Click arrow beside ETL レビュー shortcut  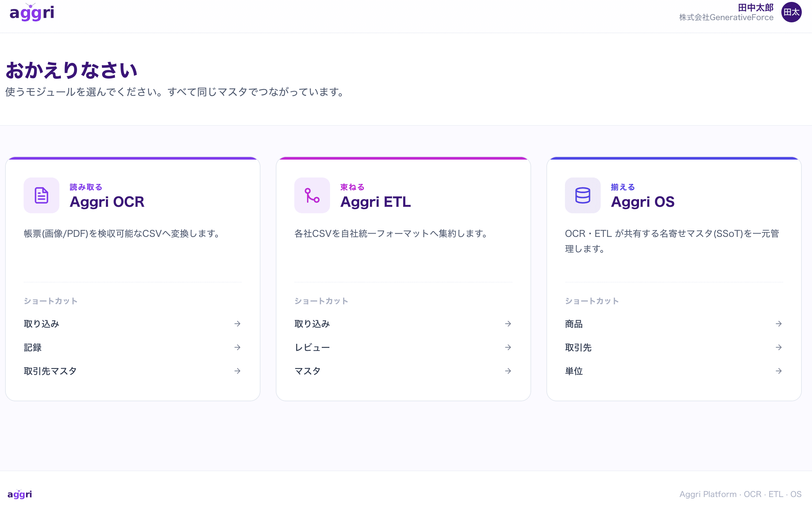(x=508, y=347)
